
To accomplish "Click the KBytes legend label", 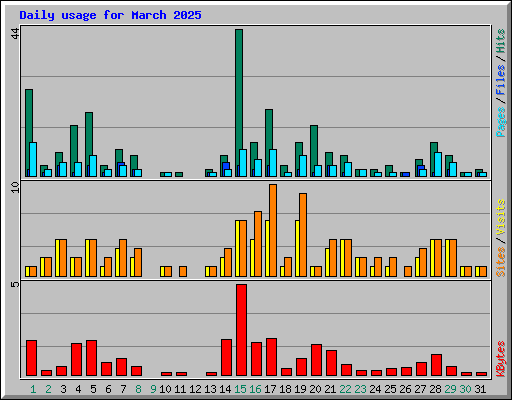I will pyautogui.click(x=501, y=359).
